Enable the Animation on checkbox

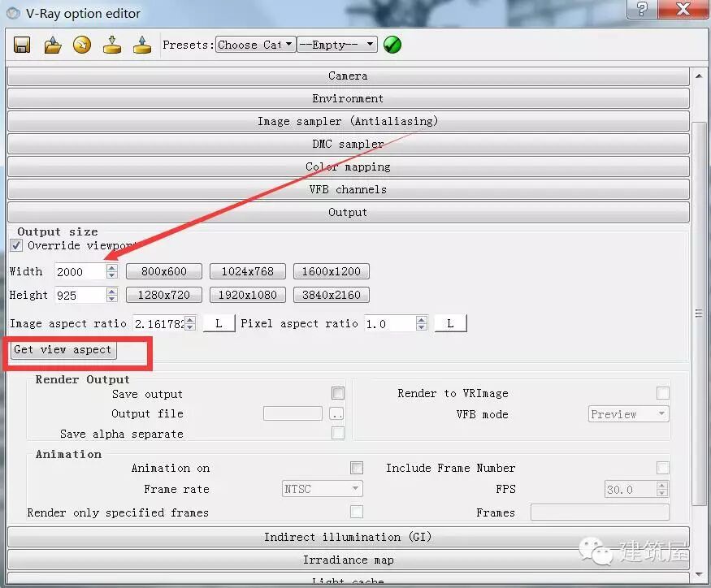(x=357, y=468)
